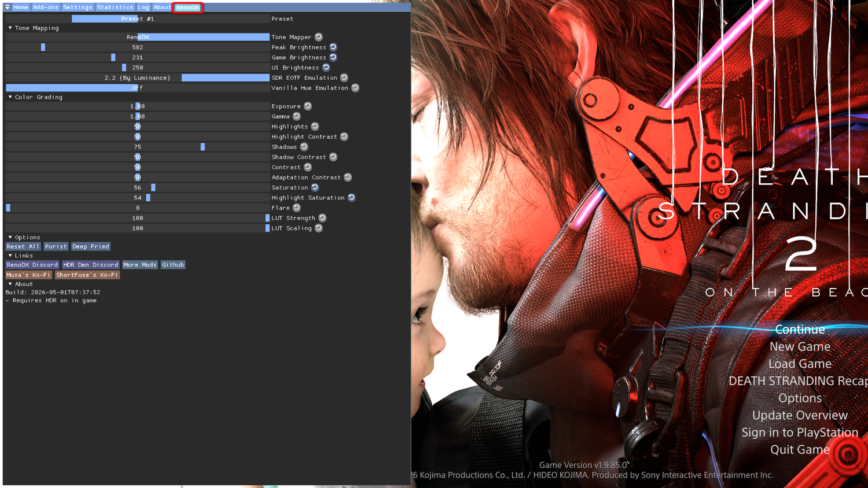Open the About tab
The width and height of the screenshot is (868, 488).
[x=162, y=8]
